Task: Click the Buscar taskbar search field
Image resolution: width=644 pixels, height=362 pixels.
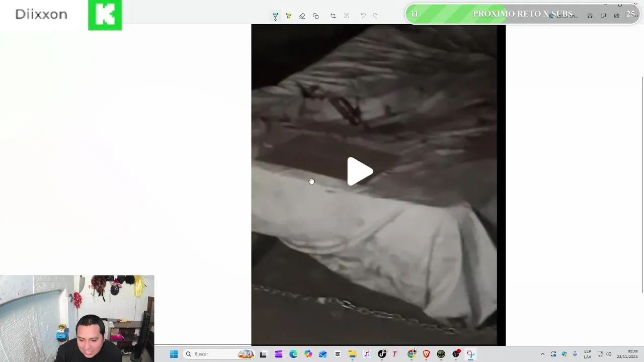Action: coord(219,354)
